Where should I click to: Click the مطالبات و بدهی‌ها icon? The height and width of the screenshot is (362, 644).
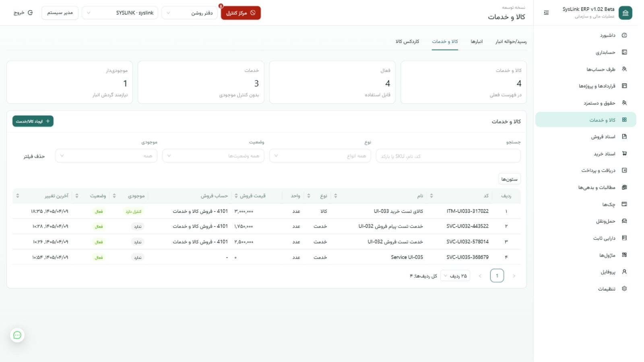pos(624,187)
